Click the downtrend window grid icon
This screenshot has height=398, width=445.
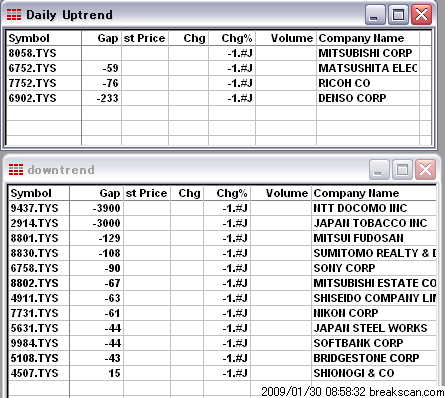(16, 170)
